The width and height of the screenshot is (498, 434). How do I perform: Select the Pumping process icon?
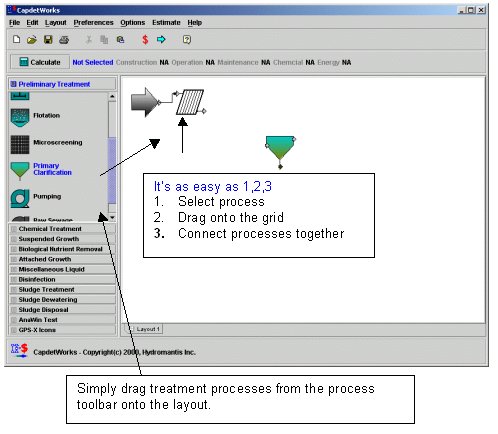(x=20, y=198)
